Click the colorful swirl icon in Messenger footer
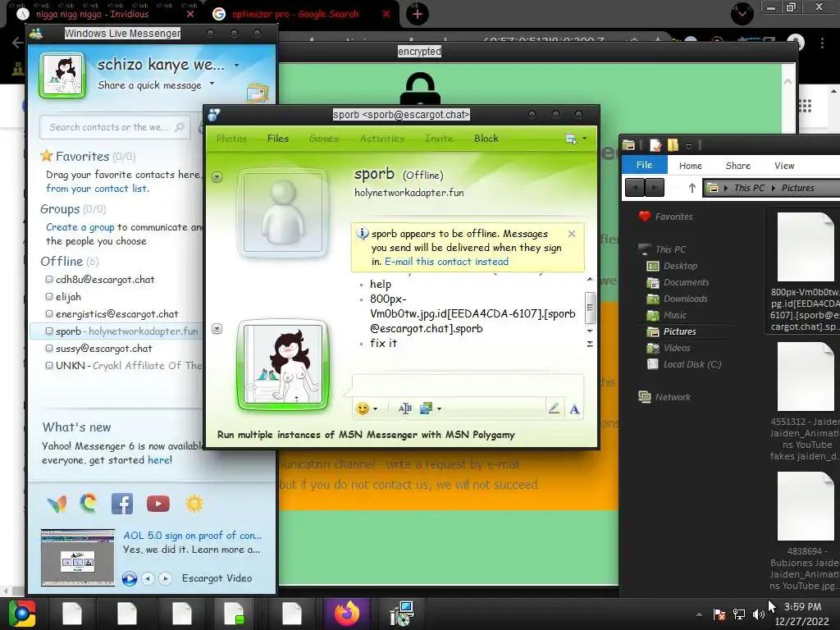The height and width of the screenshot is (630, 840). (89, 504)
